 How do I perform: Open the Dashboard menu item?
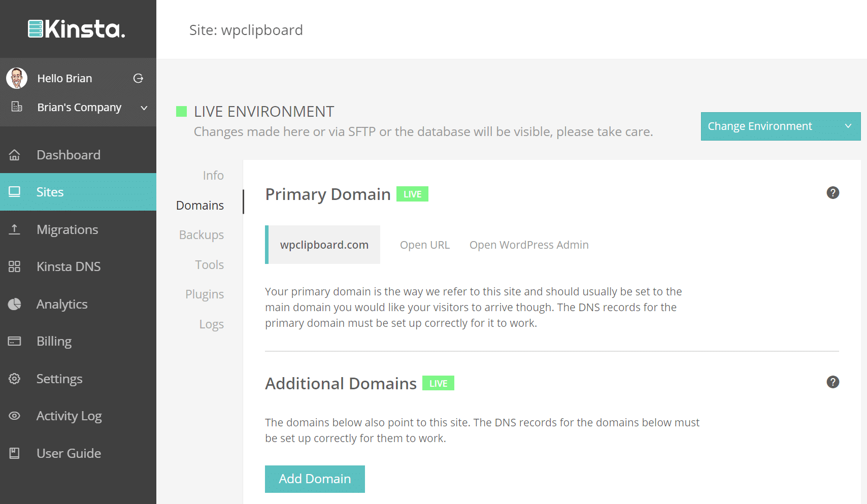click(78, 155)
